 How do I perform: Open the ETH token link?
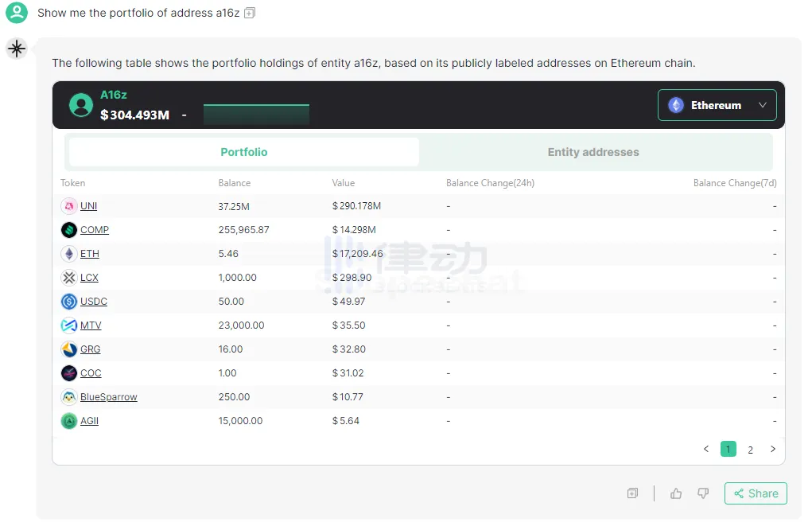[90, 254]
